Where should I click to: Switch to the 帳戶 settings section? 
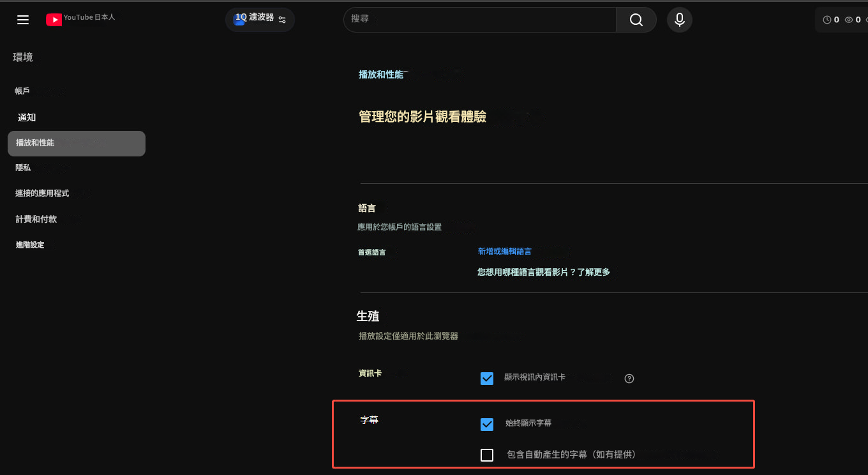[22, 91]
